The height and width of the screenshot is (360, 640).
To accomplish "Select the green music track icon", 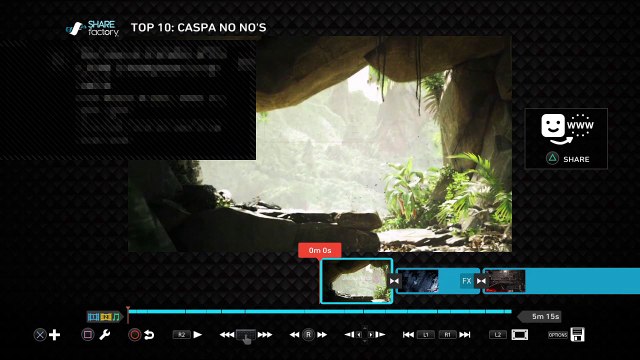I will point(116,317).
